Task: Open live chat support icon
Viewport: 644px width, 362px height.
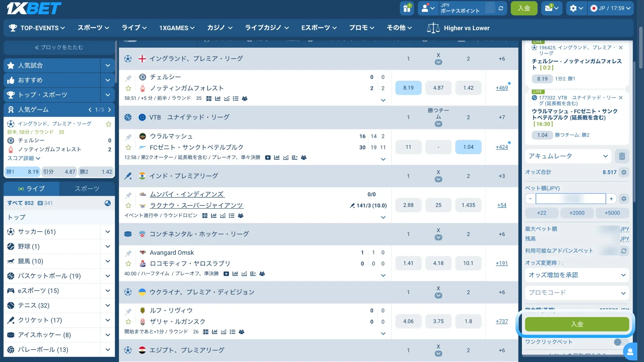Action: 630,351
